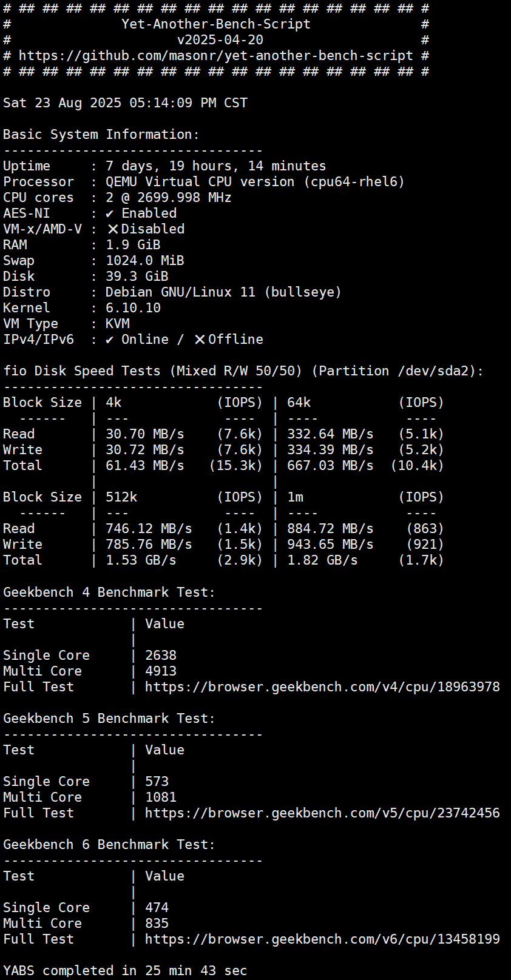This screenshot has width=511, height=980.
Task: Click the Yet-Another-Bench-Script title text
Action: pos(215,24)
